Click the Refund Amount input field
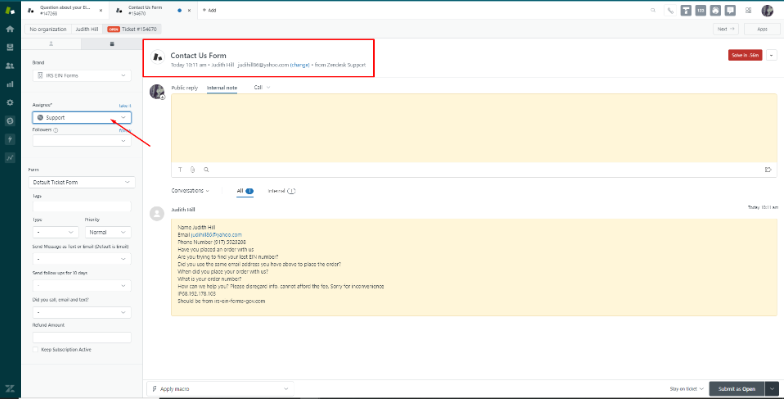The width and height of the screenshot is (784, 399). tap(82, 338)
